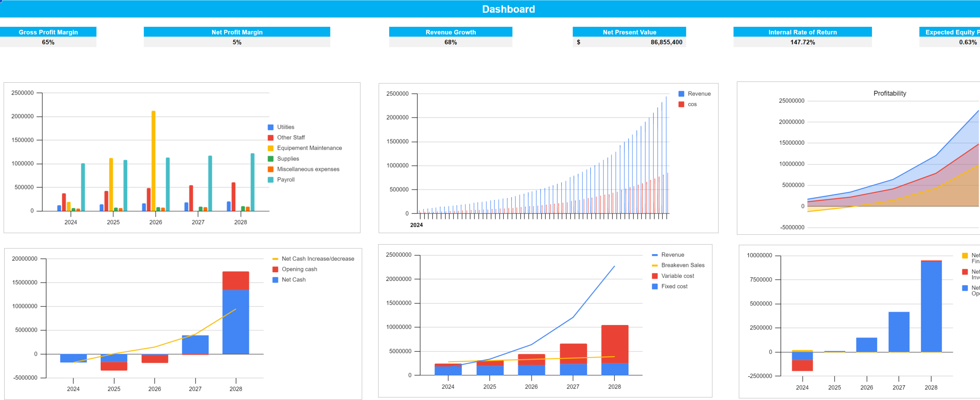Image resolution: width=980 pixels, height=400 pixels.
Task: Select the Gross Profit Margin header cell
Action: point(48,32)
